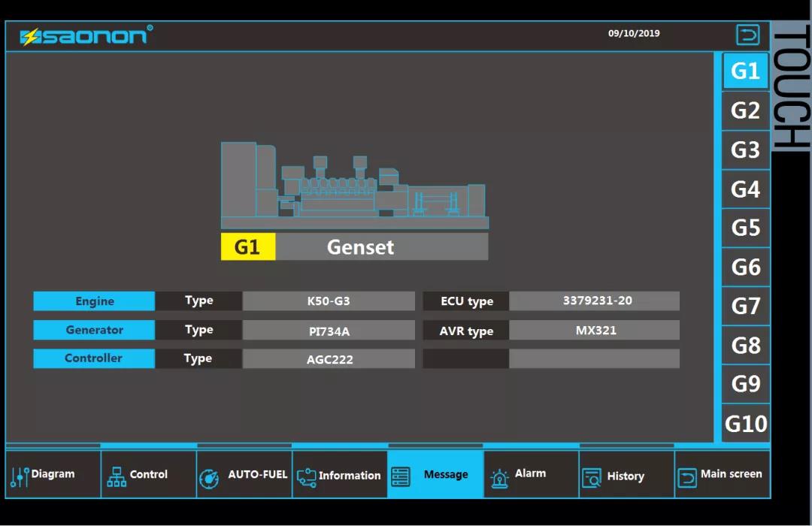Click the Message list icon

401,476
